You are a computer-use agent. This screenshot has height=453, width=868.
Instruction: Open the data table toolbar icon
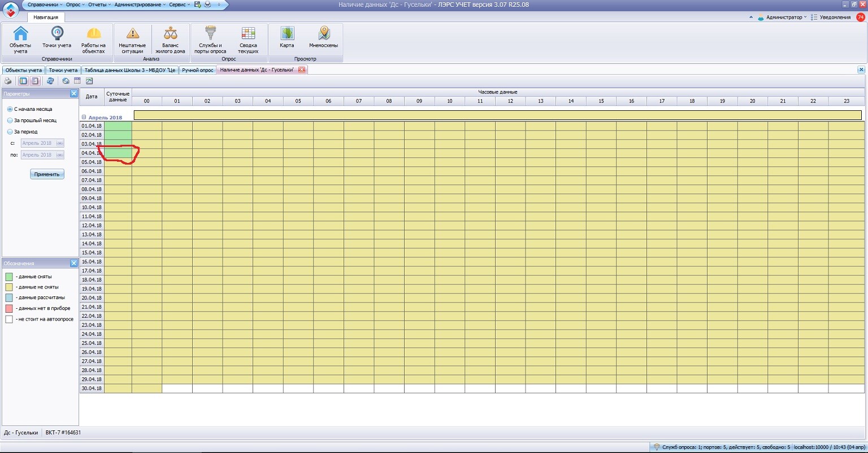77,81
